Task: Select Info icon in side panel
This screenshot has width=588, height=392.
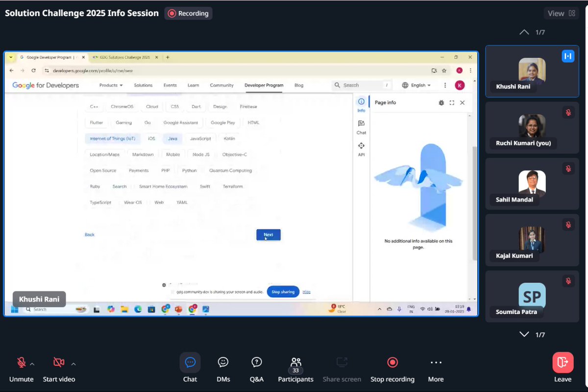Action: pos(361,105)
